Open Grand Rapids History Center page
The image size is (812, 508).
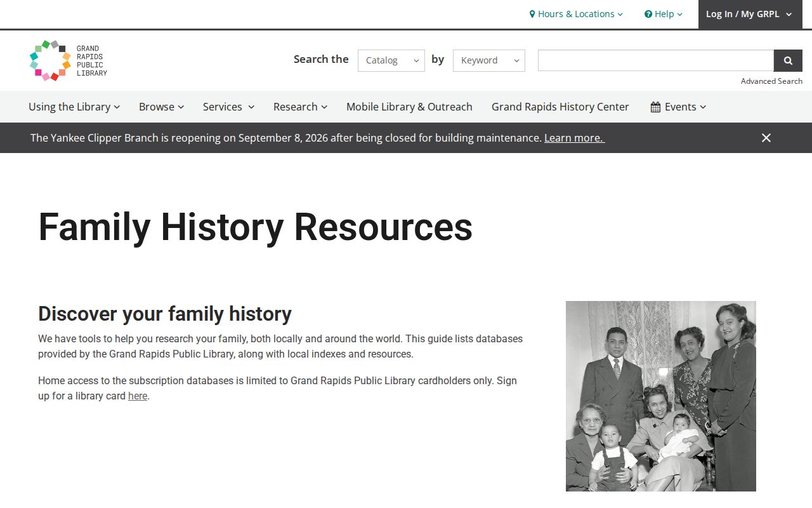point(560,107)
